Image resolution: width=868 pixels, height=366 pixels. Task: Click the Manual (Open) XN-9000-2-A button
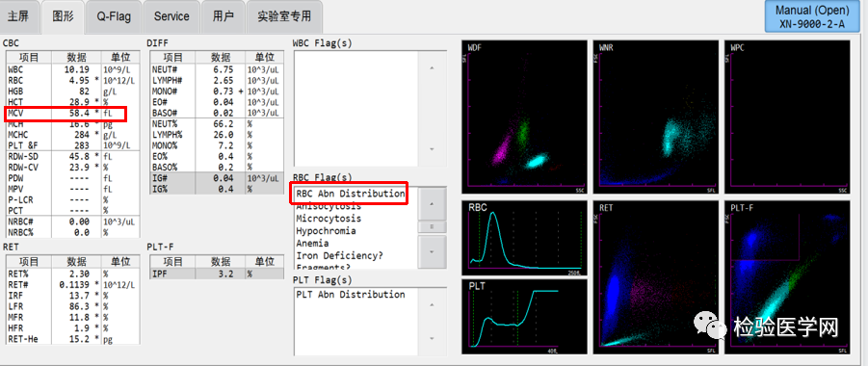click(x=811, y=17)
